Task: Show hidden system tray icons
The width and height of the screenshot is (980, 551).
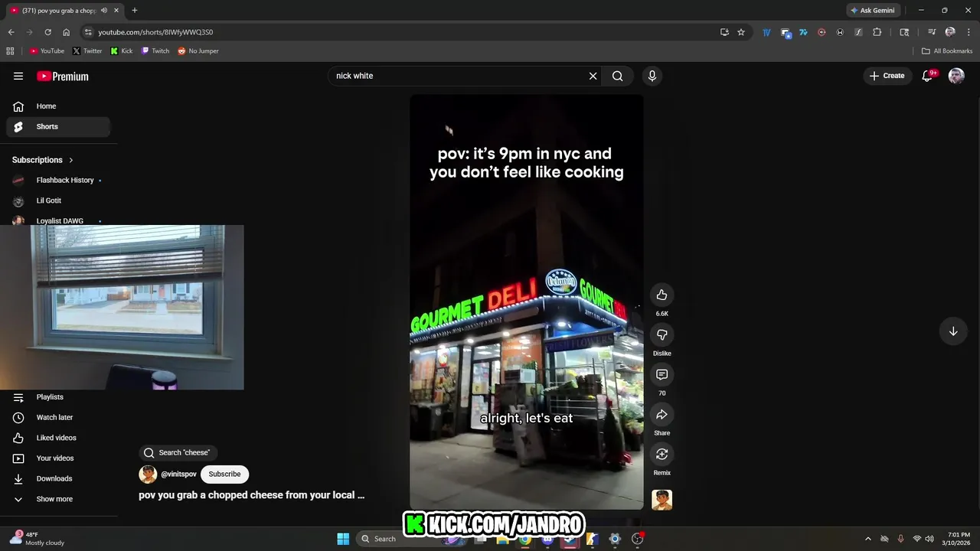Action: coord(867,539)
